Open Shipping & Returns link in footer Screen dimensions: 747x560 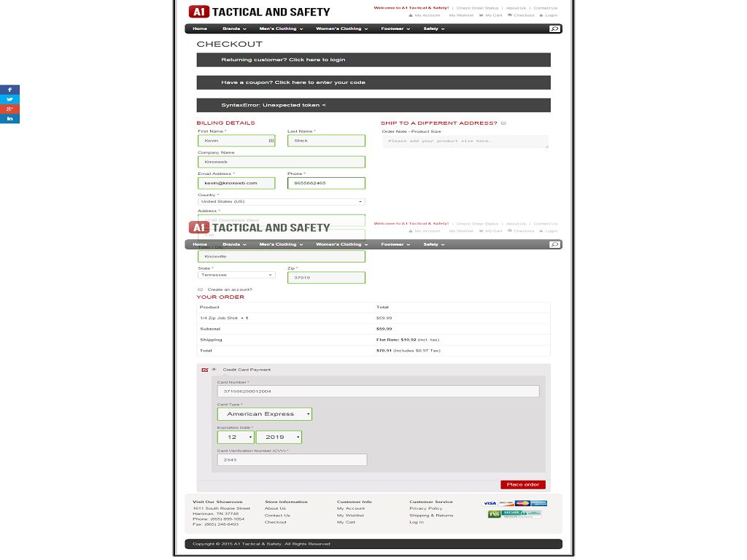pyautogui.click(x=431, y=516)
